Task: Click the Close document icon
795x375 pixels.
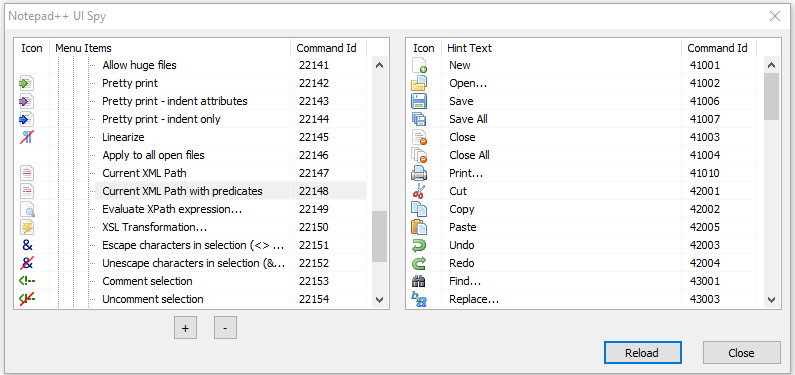Action: (419, 137)
